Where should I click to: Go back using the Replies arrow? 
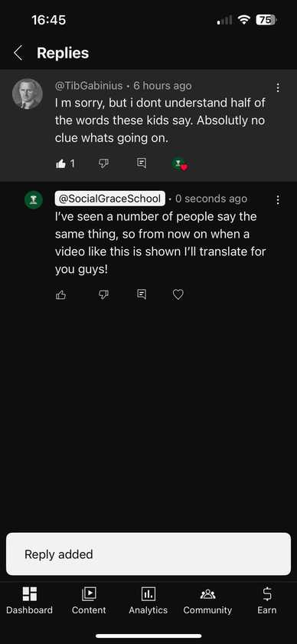coord(18,53)
